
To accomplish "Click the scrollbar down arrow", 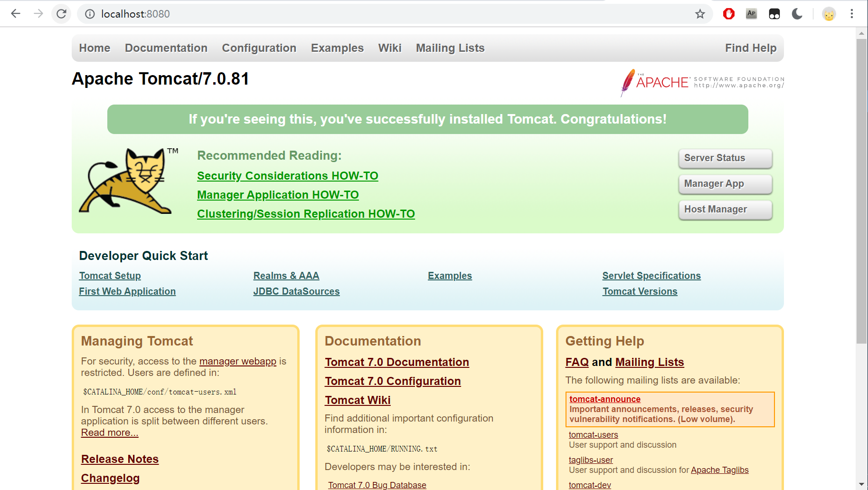I will coord(861,484).
